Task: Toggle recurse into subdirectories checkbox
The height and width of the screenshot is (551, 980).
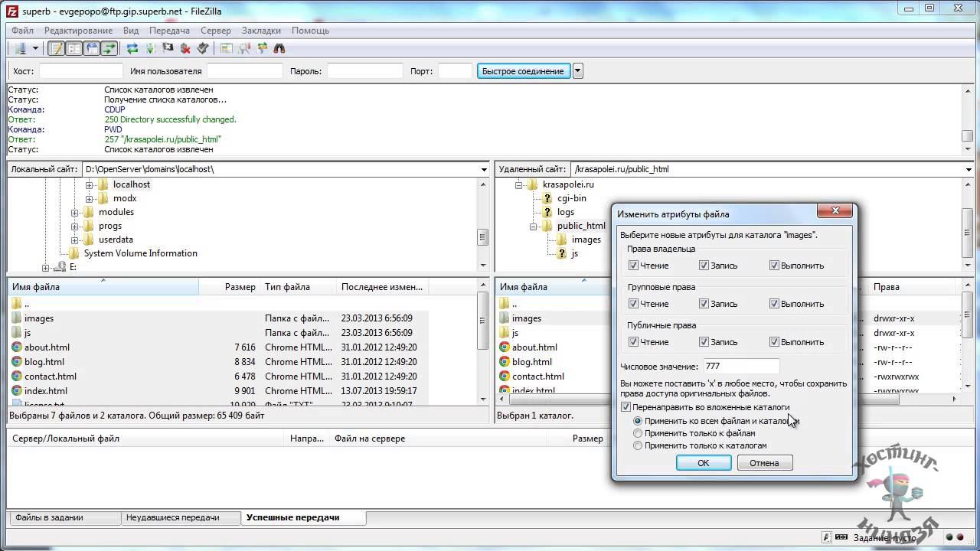Action: tap(626, 407)
